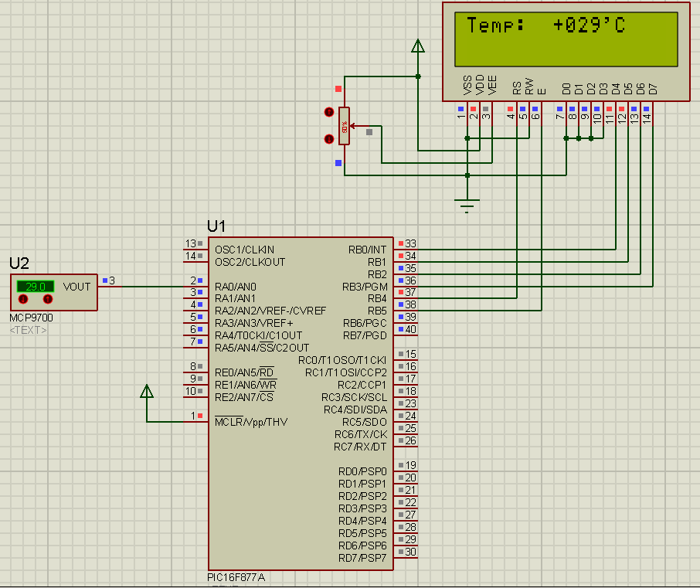Viewport: 700px width, 588px height.
Task: Click the MCP9700 part name label
Action: 31,318
